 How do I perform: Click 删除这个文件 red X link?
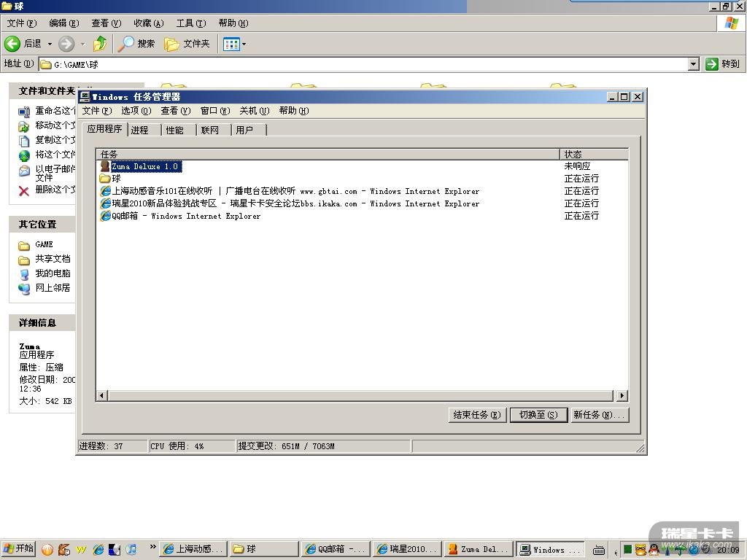[x=47, y=190]
